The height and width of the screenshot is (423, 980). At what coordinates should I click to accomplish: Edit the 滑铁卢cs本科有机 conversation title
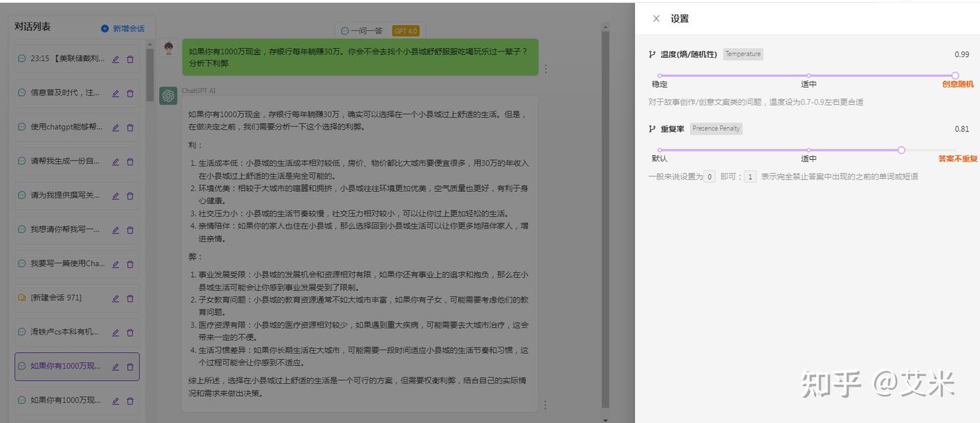pyautogui.click(x=116, y=333)
